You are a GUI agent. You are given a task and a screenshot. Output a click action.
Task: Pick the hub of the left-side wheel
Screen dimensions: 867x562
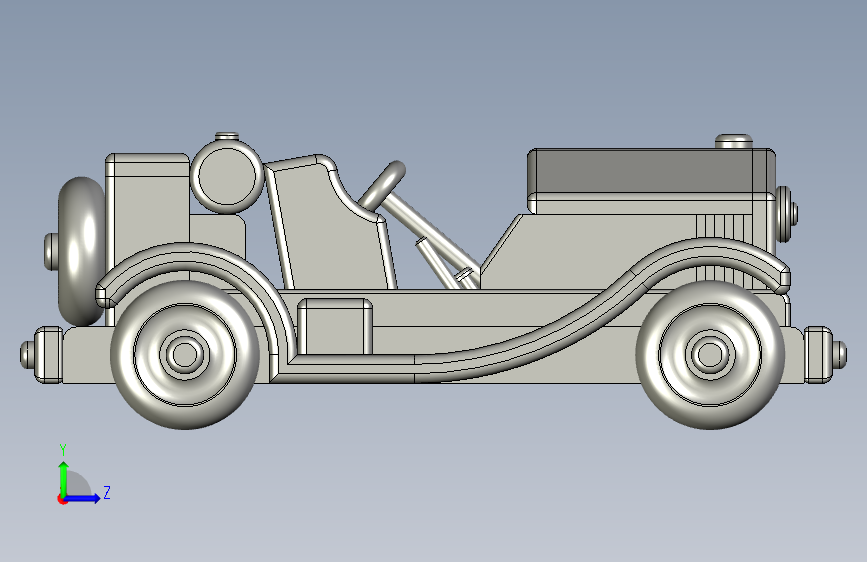click(x=185, y=354)
